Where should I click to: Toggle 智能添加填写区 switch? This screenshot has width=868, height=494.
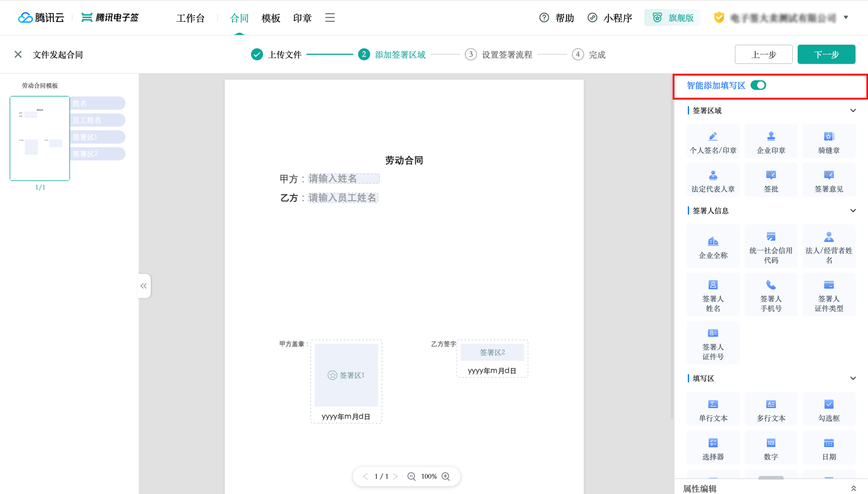[x=758, y=85]
